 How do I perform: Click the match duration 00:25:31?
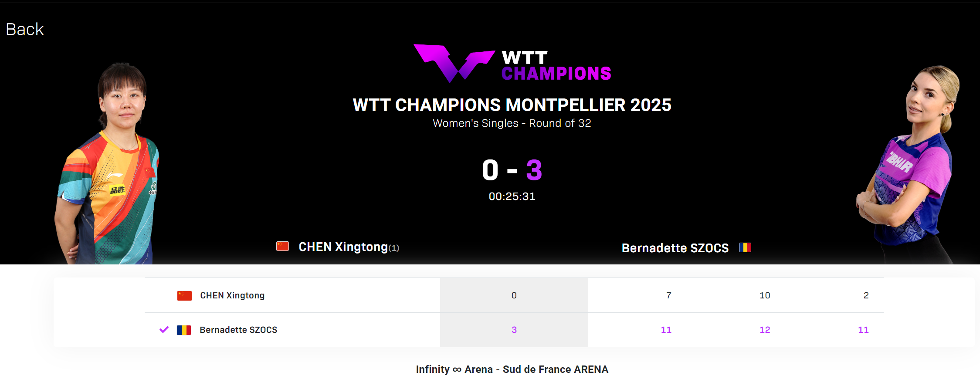[x=512, y=196]
